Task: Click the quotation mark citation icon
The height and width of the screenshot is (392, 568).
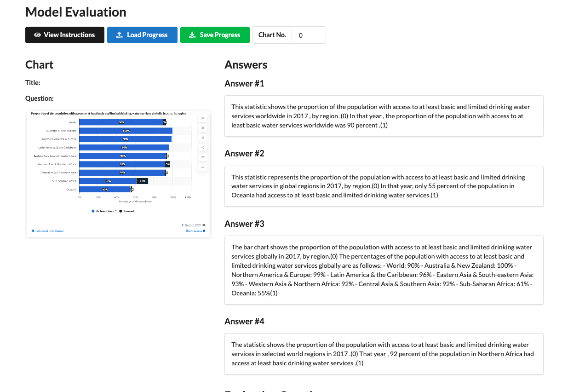Action: (203, 157)
